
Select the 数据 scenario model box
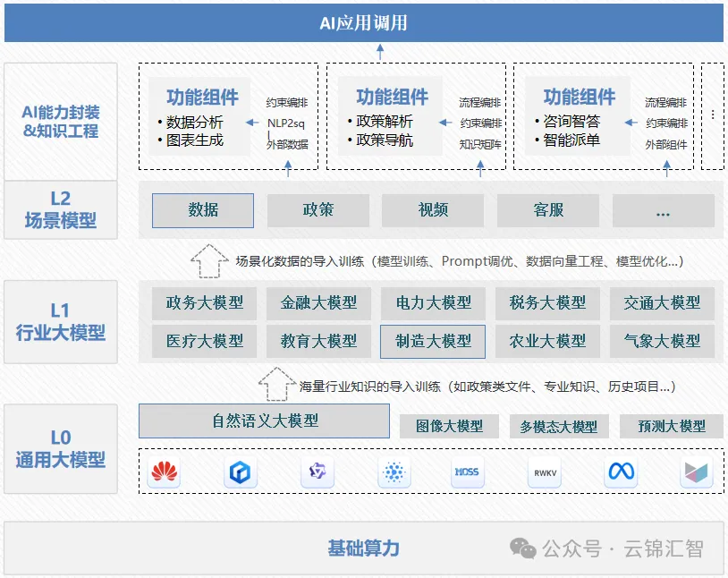(x=203, y=210)
